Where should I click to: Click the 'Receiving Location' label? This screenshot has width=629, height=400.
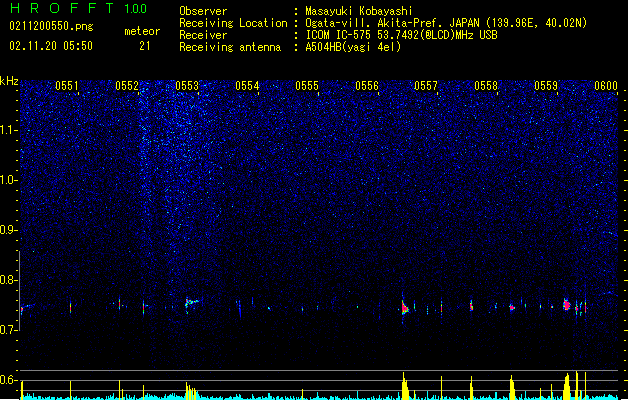coord(233,23)
